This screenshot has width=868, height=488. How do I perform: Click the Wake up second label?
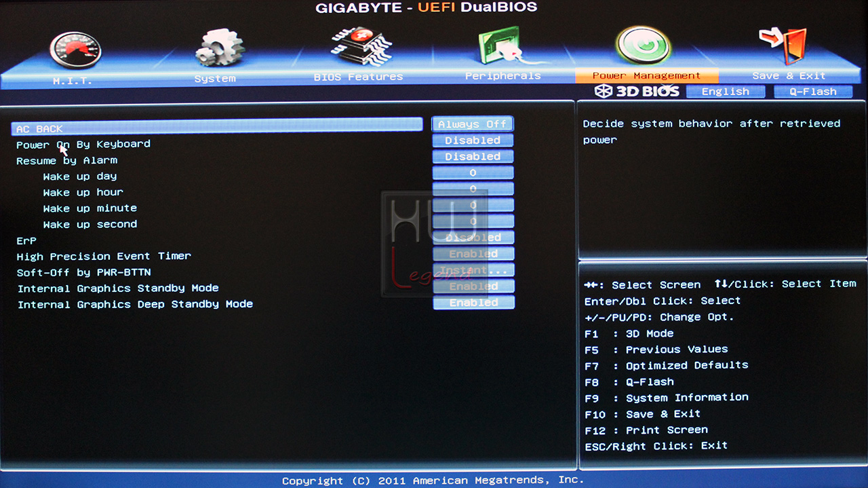90,225
